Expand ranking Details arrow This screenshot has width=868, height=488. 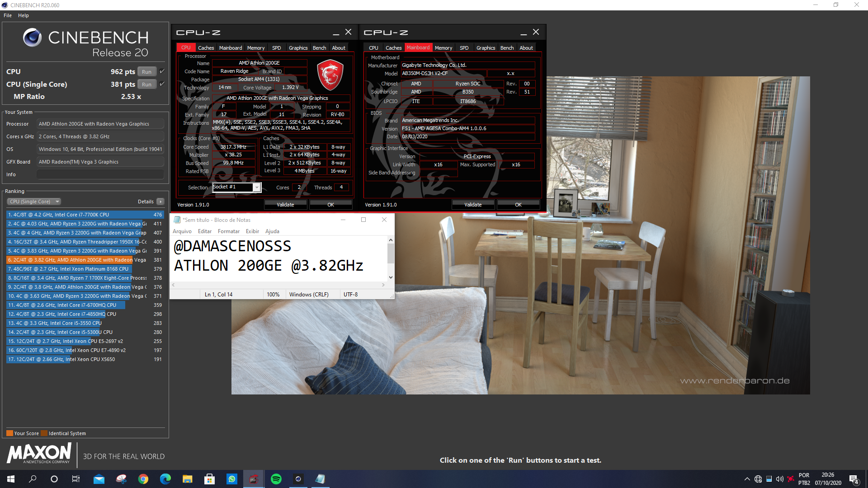[x=160, y=202]
